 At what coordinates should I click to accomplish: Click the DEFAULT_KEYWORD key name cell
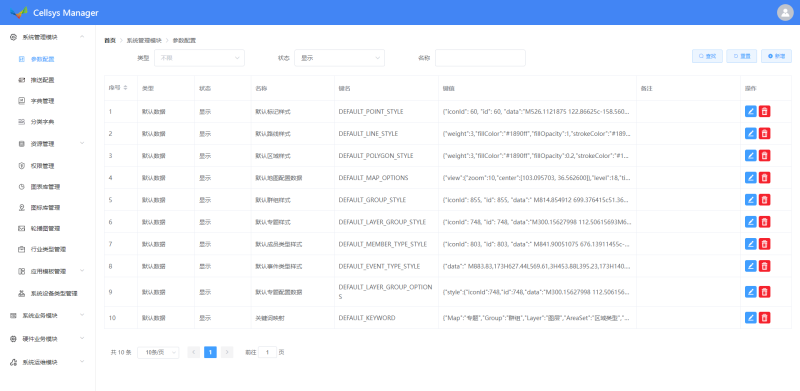[386, 317]
